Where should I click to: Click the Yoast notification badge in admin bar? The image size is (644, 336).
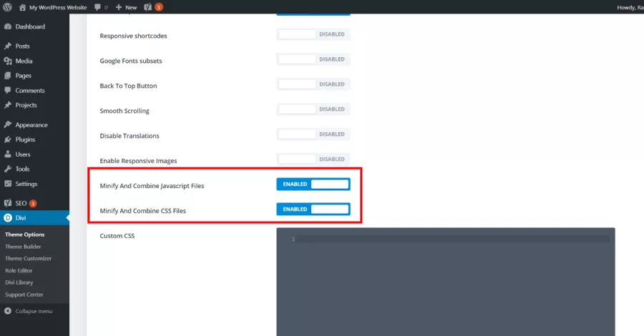159,7
